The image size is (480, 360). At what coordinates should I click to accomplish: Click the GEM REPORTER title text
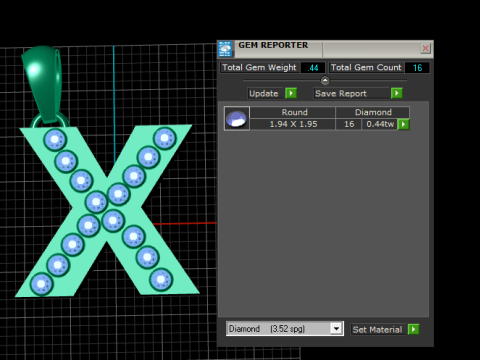point(273,45)
